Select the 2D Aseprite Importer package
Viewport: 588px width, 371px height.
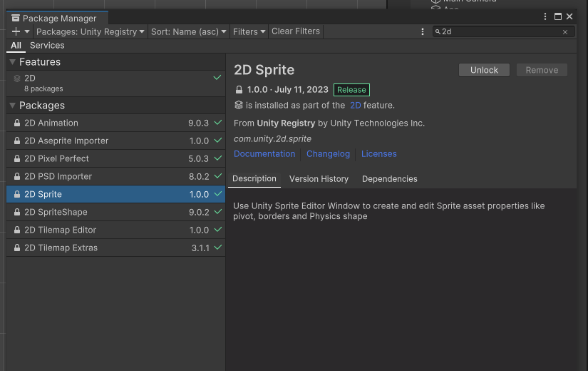click(116, 141)
